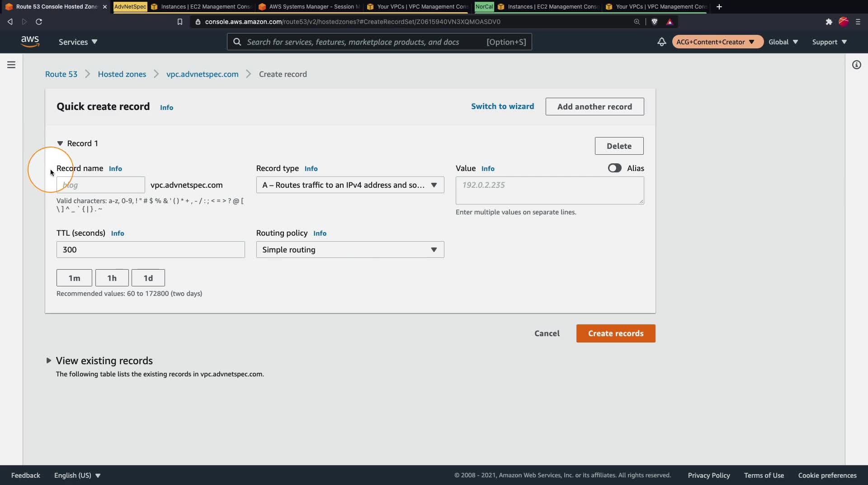
Task: Open the Terms of Use link
Action: pos(764,475)
